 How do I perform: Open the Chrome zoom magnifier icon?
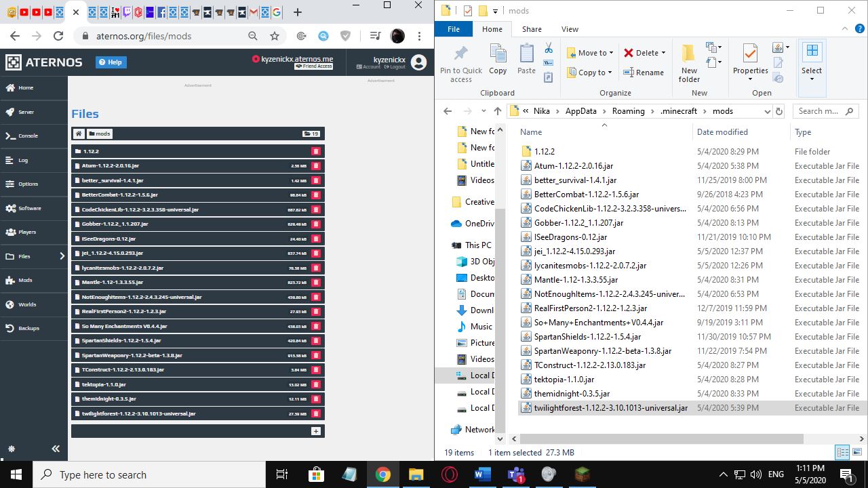pos(253,36)
